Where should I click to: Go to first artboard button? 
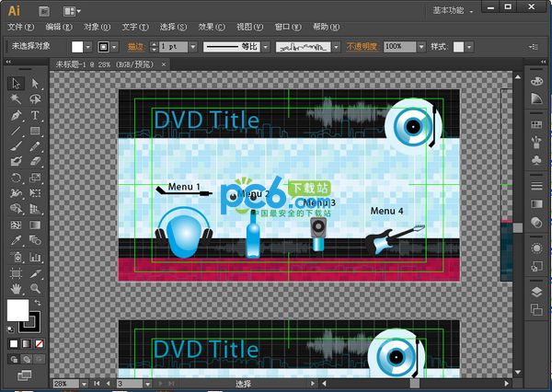(97, 384)
